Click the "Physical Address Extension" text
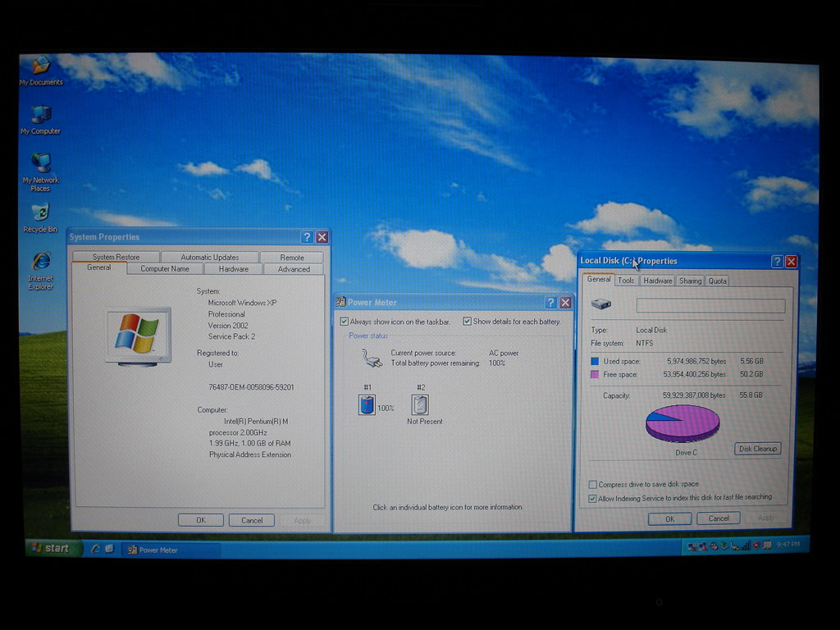 (x=250, y=454)
